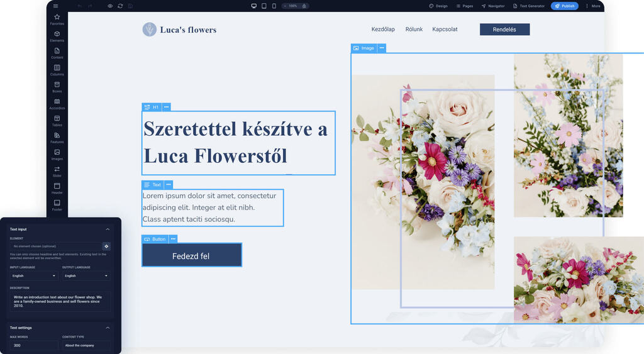Open Tables in the left sidebar
The width and height of the screenshot is (644, 354).
[57, 121]
